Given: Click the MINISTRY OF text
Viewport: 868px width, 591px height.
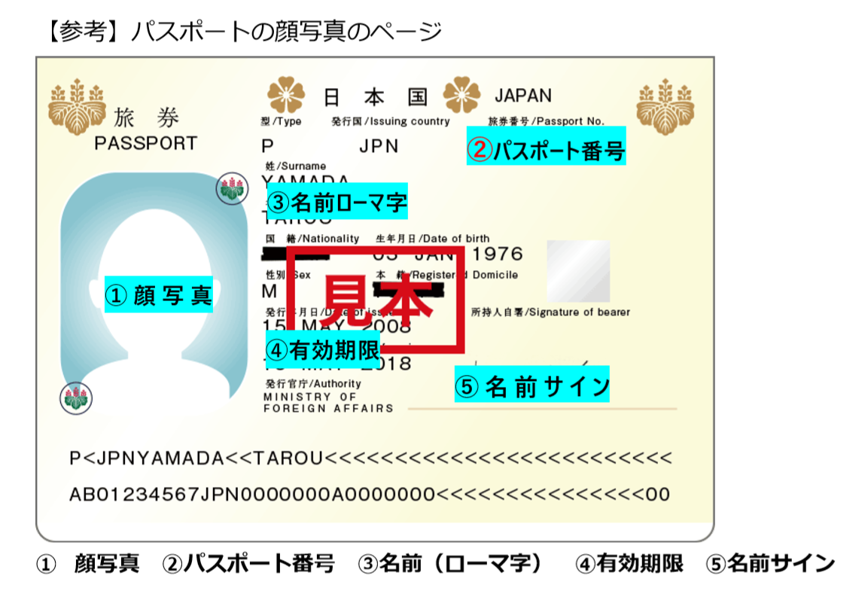Looking at the screenshot, I should click(x=310, y=398).
